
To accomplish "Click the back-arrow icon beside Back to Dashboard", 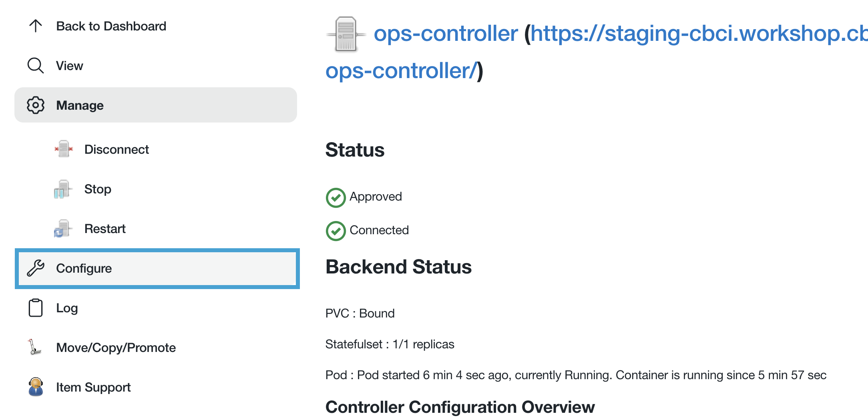I will 35,26.
